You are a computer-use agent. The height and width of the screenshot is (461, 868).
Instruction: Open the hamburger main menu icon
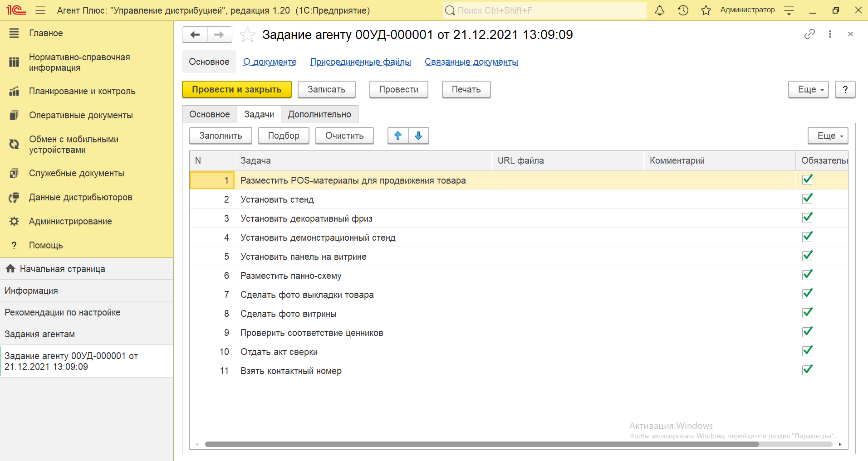click(40, 10)
